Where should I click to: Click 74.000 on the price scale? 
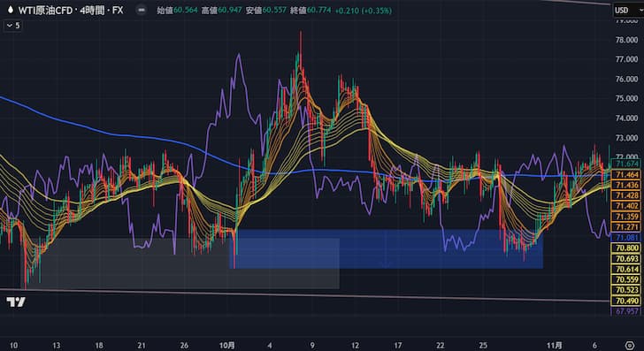point(626,118)
